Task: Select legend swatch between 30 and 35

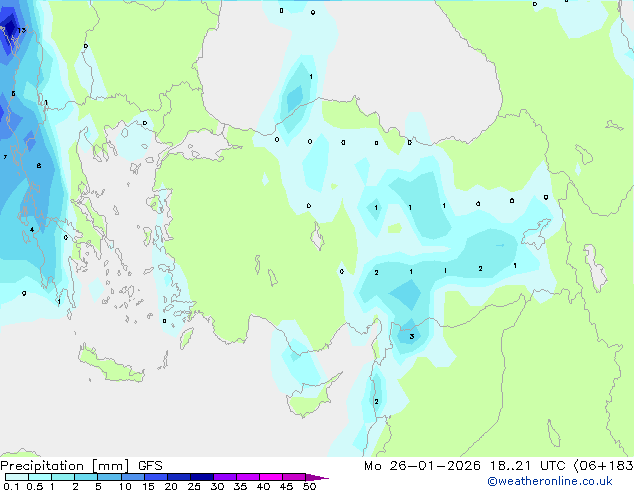Action: [225, 477]
